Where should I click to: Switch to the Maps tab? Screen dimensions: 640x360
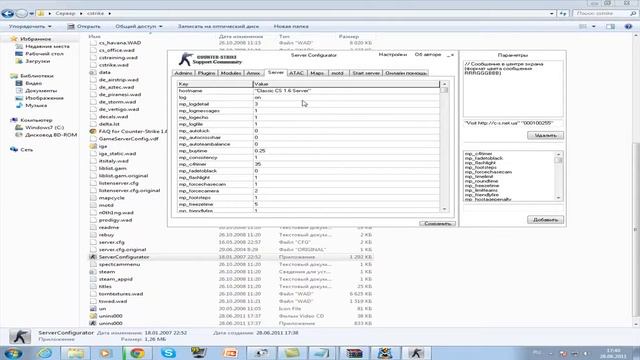coord(317,73)
